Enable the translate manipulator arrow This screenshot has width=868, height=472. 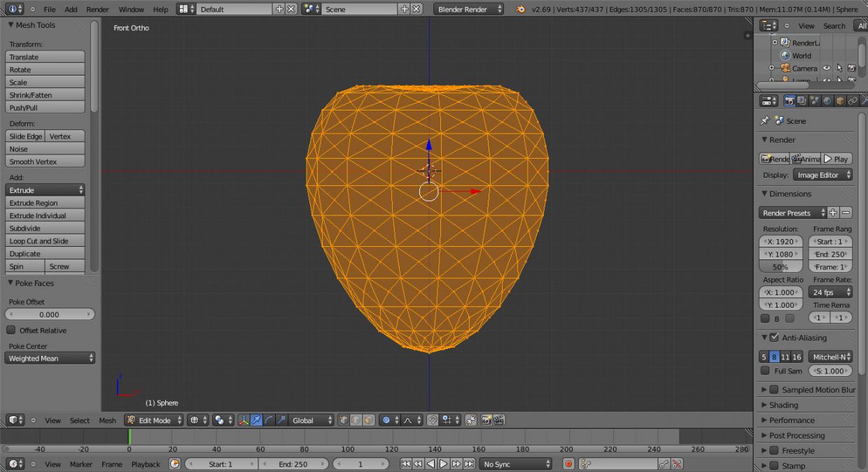(256, 420)
